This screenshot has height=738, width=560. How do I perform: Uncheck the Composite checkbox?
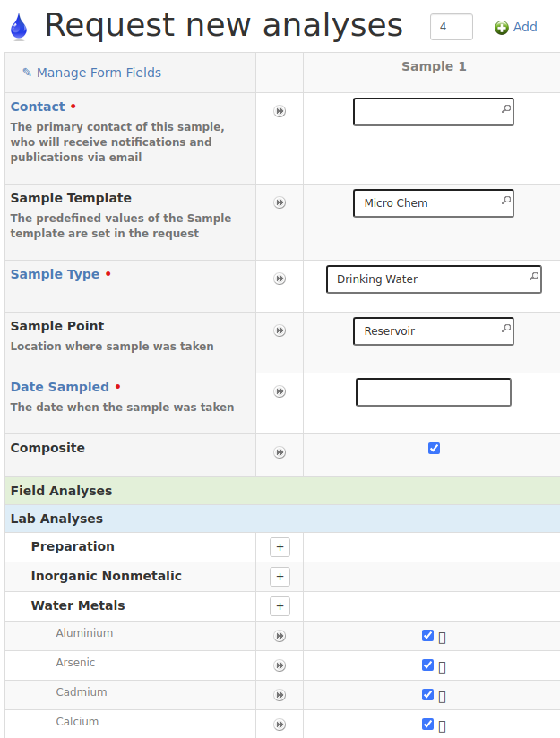434,449
